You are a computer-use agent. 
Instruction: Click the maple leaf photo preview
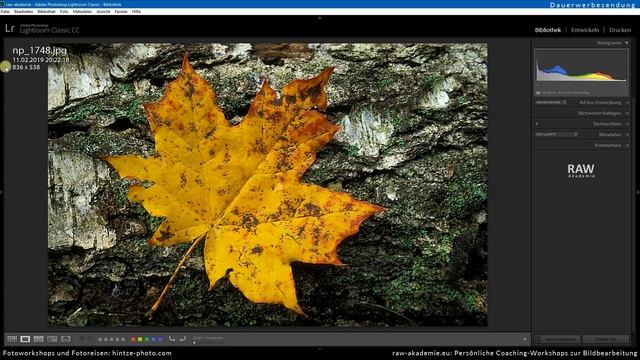point(267,184)
